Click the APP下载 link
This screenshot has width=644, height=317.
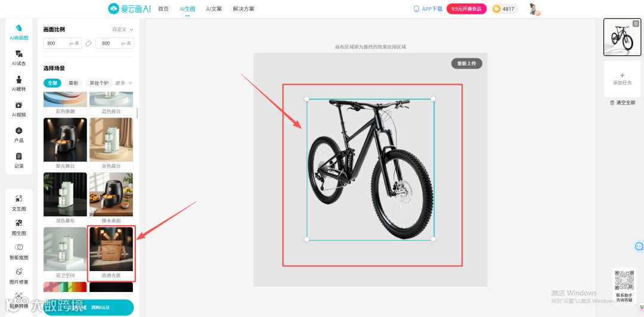coord(428,8)
